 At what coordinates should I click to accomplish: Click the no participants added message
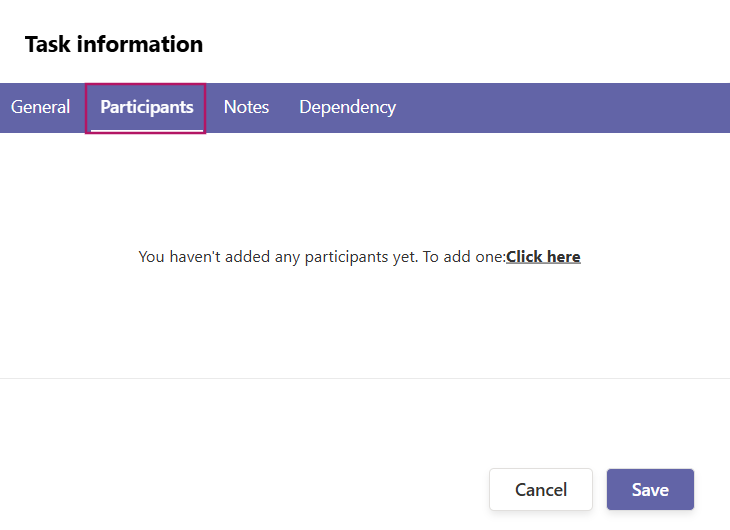coord(321,257)
